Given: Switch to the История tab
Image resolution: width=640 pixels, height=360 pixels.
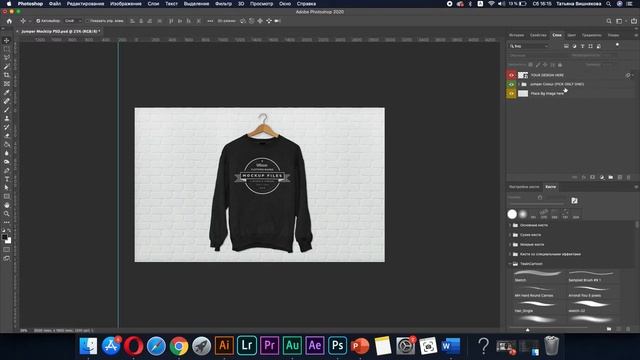Looking at the screenshot, I should [x=516, y=35].
